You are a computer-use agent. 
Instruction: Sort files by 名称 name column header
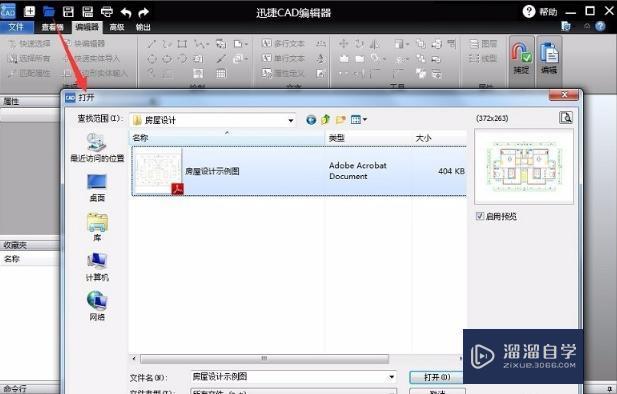[x=227, y=138]
